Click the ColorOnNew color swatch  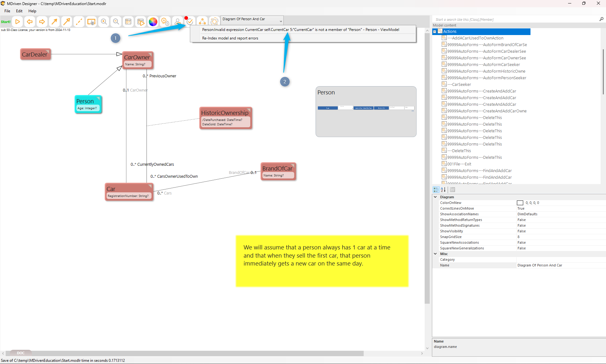(x=520, y=203)
